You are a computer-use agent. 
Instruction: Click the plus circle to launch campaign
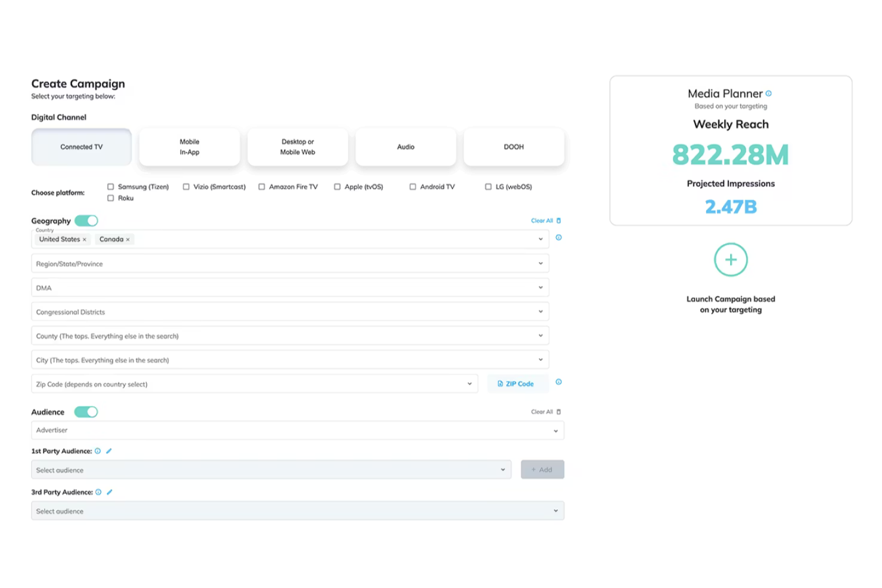(x=731, y=260)
